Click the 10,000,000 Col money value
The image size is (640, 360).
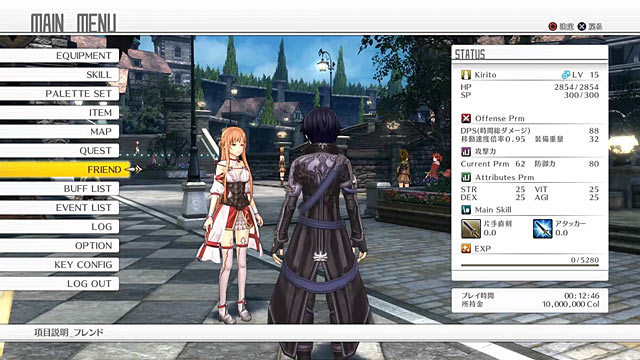click(x=571, y=304)
